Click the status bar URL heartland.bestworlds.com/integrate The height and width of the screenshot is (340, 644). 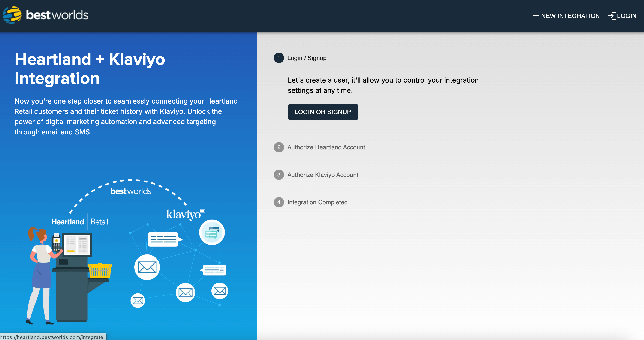pos(52,337)
